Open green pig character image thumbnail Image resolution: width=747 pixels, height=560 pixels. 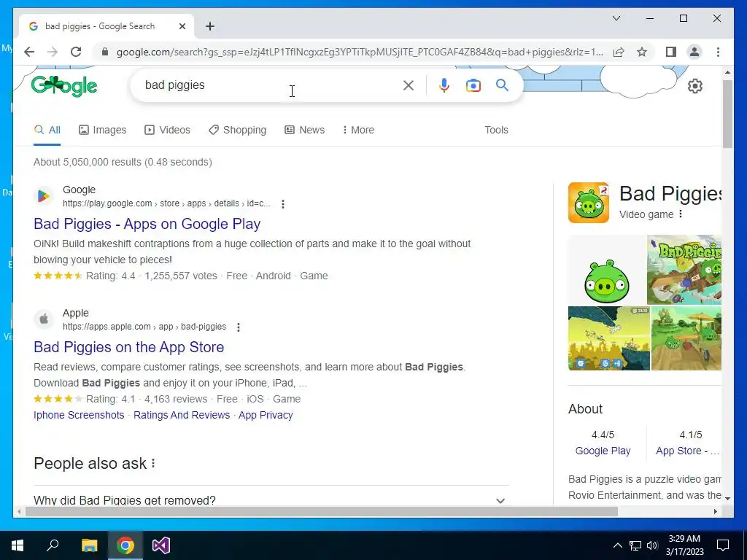tap(606, 270)
